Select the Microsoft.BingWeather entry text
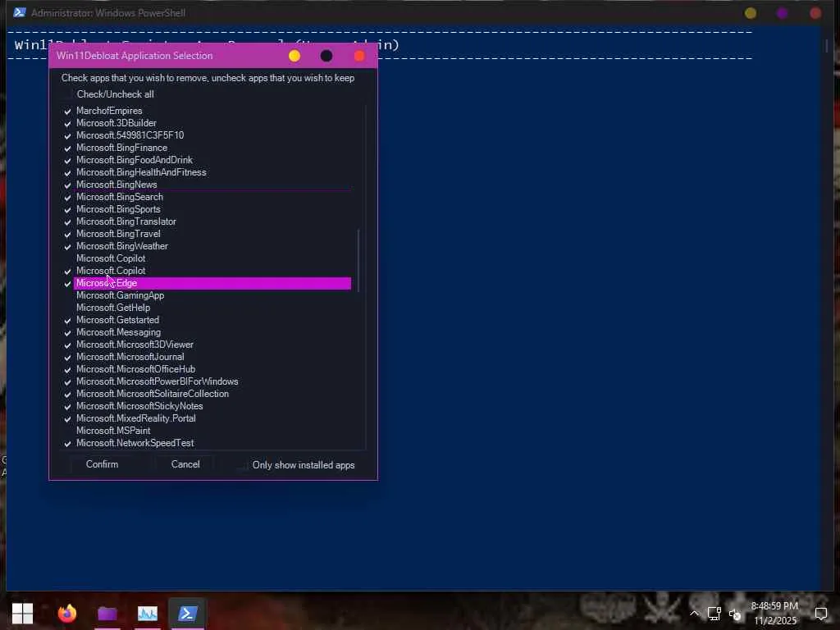Viewport: 840px width, 630px height. pyautogui.click(x=122, y=246)
